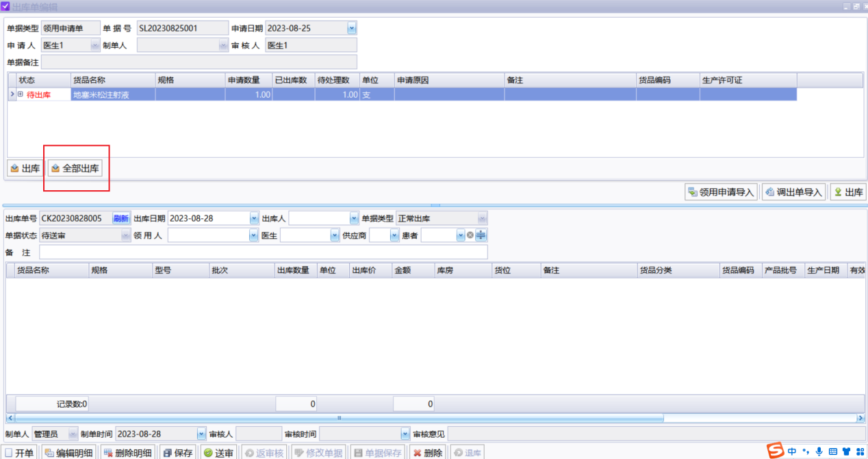Click the 货品名称 column header in upper table
Image resolution: width=868 pixels, height=459 pixels.
click(x=113, y=80)
